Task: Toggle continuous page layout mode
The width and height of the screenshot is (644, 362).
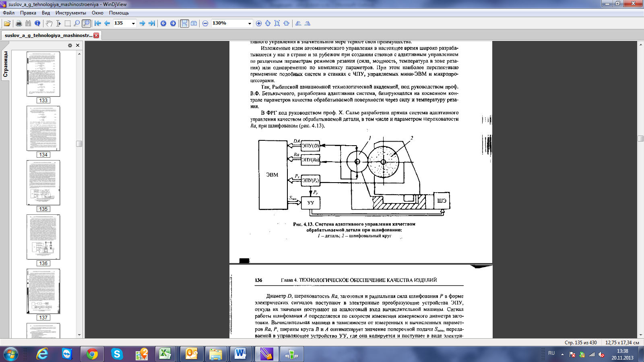Action: 184,23
